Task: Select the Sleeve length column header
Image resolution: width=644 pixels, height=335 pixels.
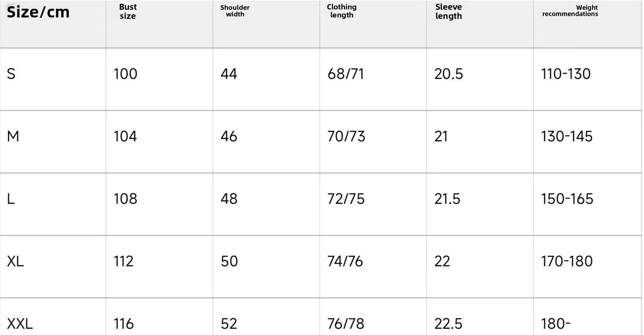Action: tap(448, 12)
